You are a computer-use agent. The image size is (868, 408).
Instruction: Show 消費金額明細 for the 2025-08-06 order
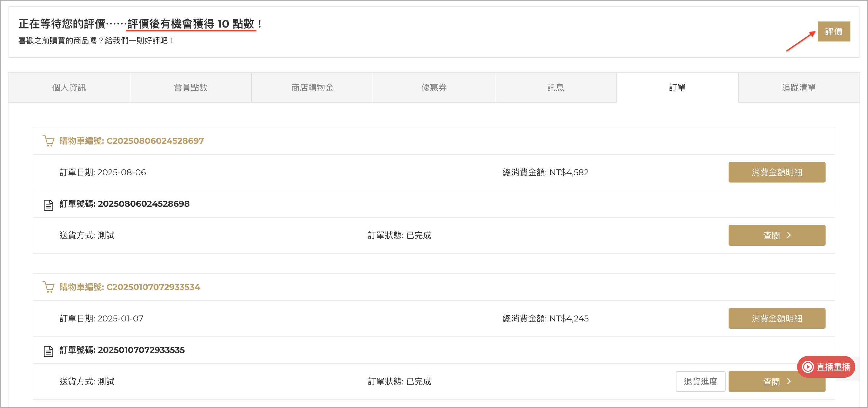click(777, 172)
